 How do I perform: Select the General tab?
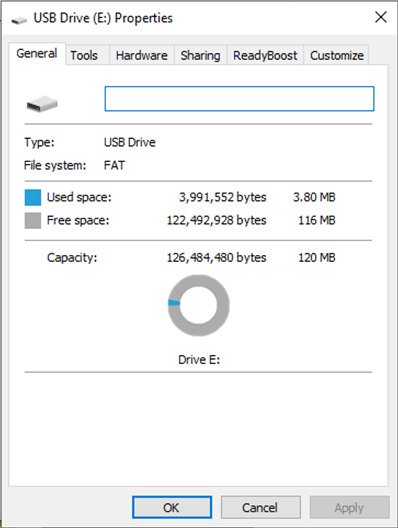(37, 54)
